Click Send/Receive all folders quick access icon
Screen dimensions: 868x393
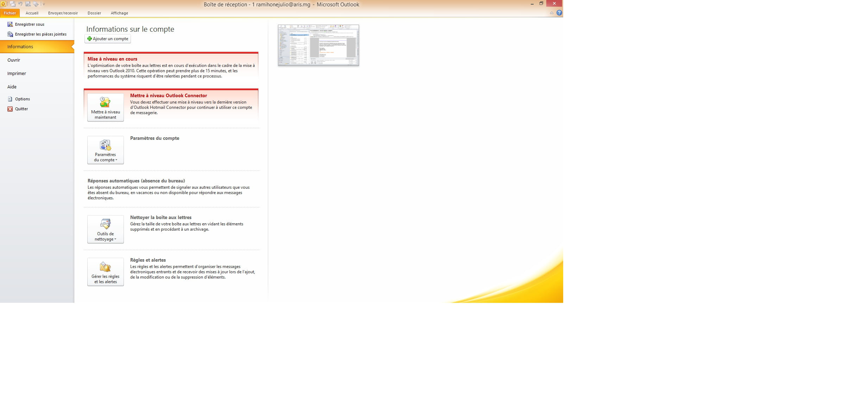pyautogui.click(x=13, y=4)
